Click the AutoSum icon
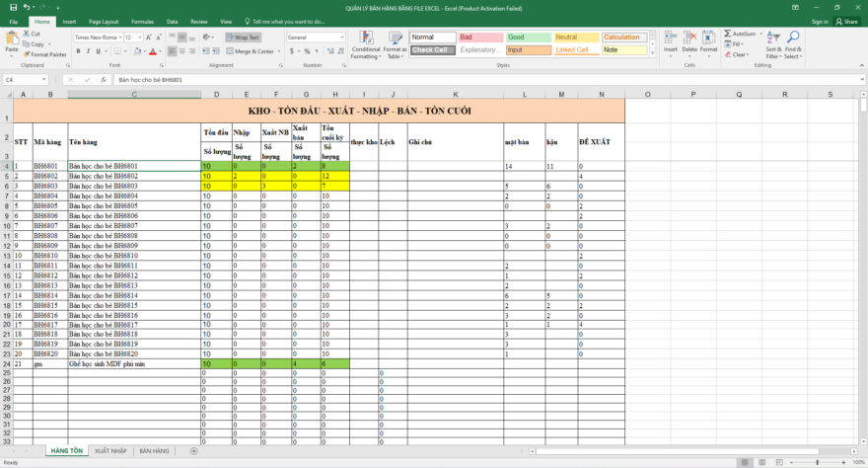868x468 pixels. [x=741, y=34]
